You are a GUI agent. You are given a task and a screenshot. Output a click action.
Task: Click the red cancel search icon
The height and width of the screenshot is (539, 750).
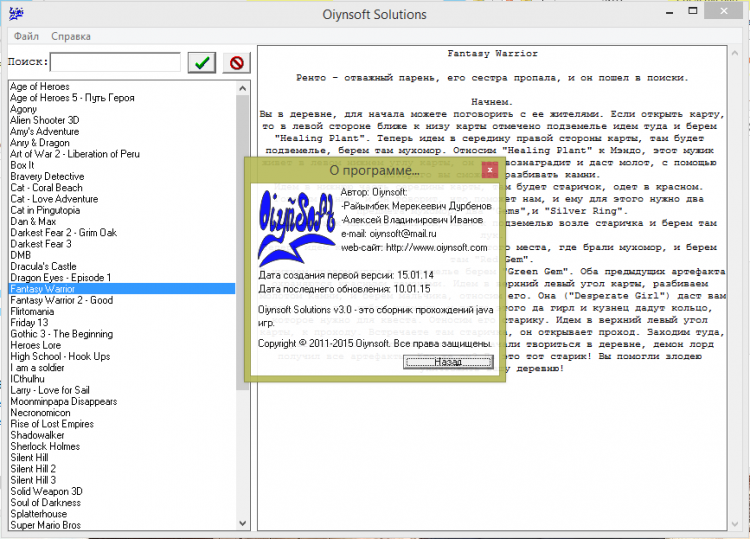tap(236, 63)
